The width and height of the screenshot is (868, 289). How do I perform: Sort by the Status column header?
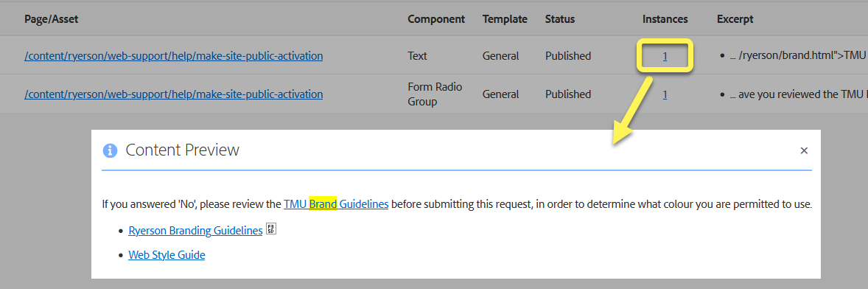(560, 19)
